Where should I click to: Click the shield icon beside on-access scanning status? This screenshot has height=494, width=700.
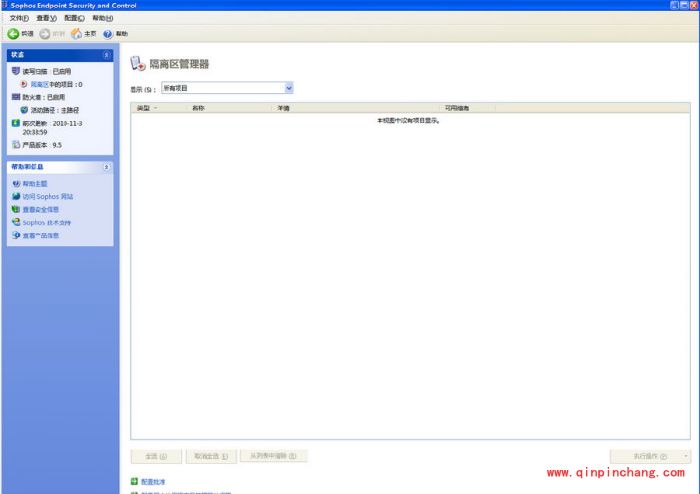tap(16, 71)
